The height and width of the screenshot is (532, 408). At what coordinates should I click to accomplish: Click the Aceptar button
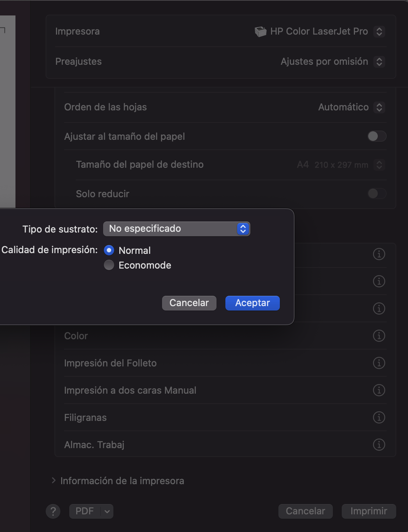click(x=252, y=303)
